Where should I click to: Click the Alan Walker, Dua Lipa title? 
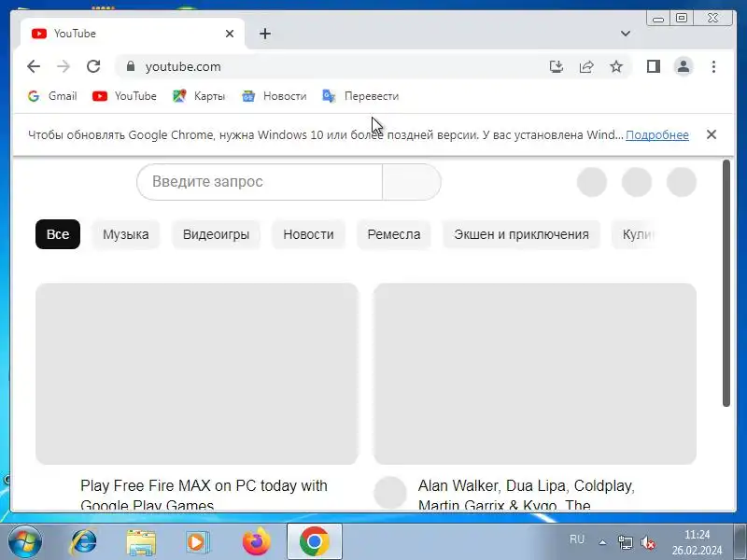tap(526, 495)
